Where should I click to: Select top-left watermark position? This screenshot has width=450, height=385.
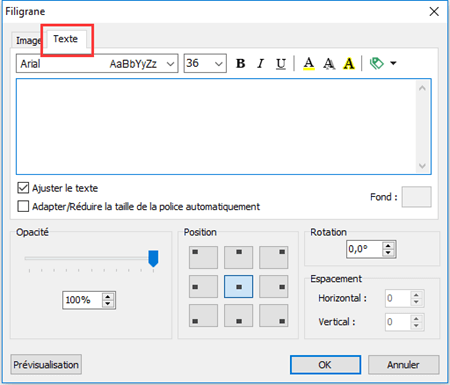pyautogui.click(x=203, y=257)
